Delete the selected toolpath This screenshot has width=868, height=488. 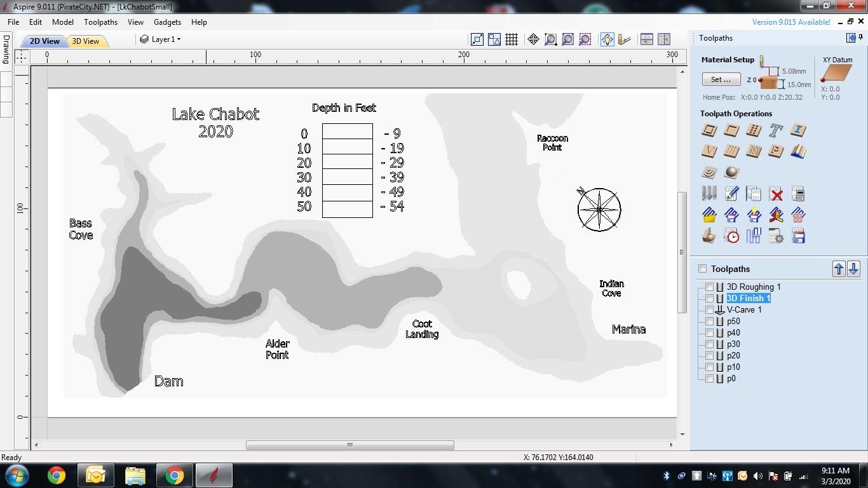tap(776, 193)
